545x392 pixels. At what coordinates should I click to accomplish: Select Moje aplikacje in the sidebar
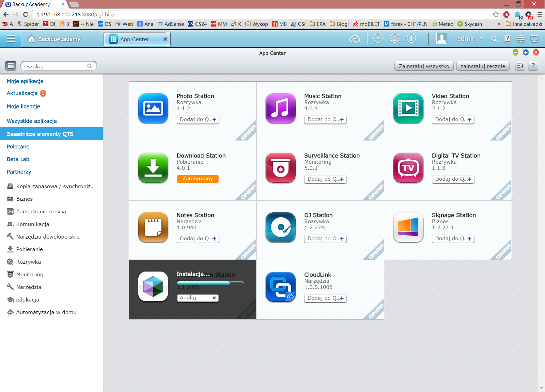(x=25, y=81)
